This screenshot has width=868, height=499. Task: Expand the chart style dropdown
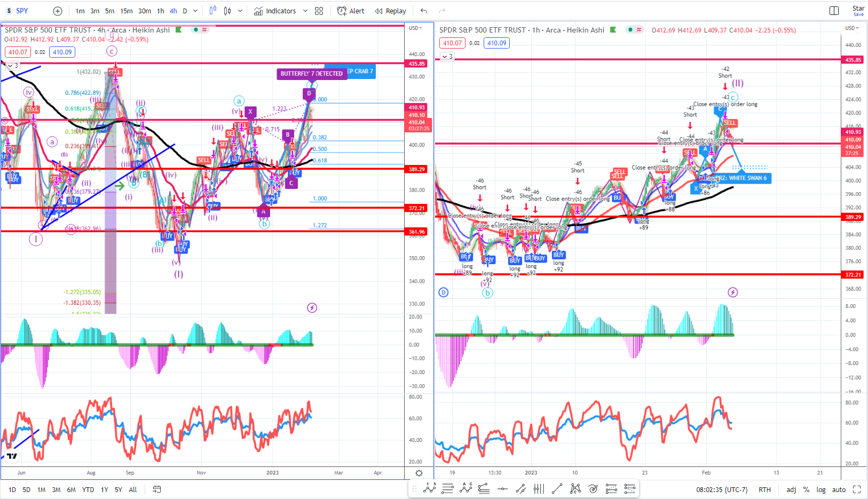point(240,11)
